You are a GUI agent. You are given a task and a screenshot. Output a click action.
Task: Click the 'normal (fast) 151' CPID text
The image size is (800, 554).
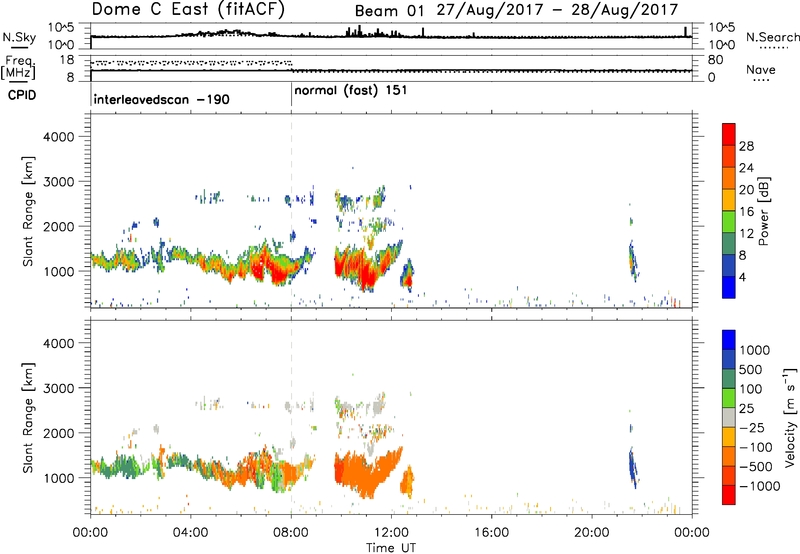[x=351, y=91]
